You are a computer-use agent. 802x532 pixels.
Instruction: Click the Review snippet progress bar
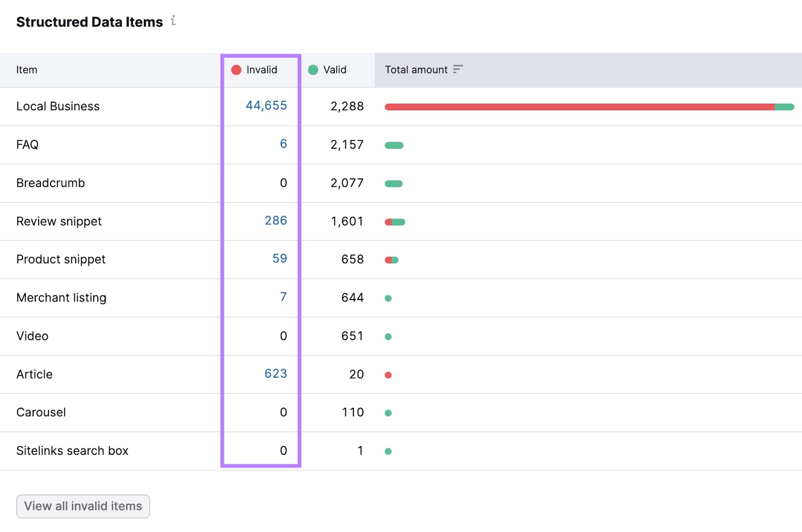point(395,221)
